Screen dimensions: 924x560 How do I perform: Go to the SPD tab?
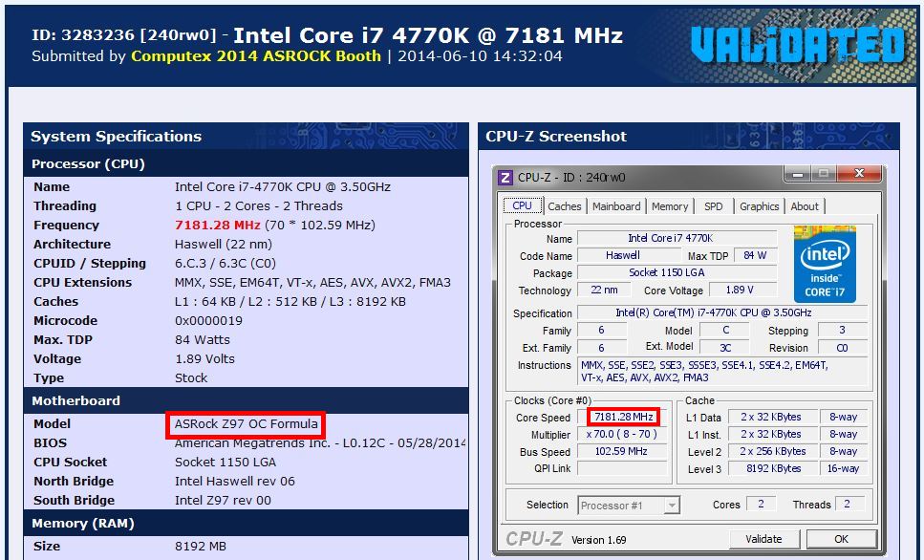[x=713, y=206]
